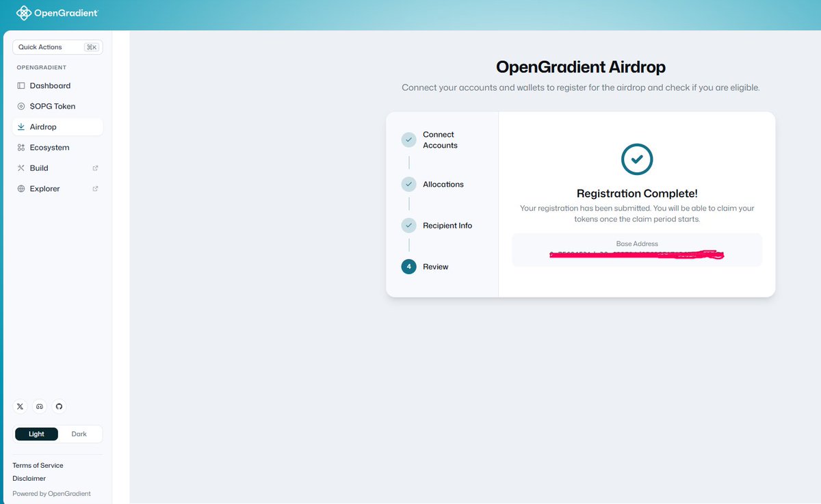Open the Discord social link
821x504 pixels.
[x=40, y=406]
